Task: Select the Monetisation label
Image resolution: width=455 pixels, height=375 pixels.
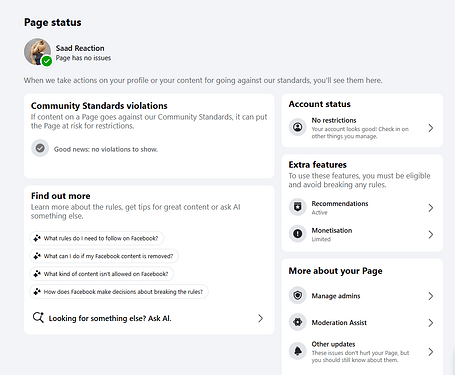Action: click(x=332, y=230)
